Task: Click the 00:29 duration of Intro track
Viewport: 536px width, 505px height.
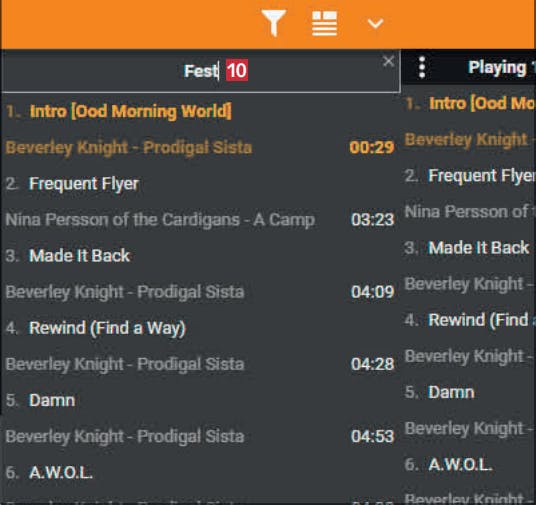Action: [x=372, y=147]
